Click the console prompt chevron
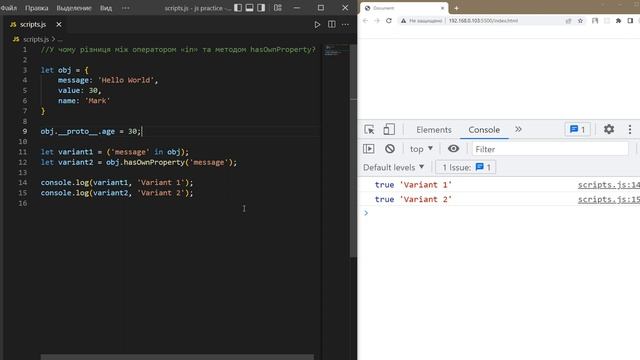 point(366,213)
